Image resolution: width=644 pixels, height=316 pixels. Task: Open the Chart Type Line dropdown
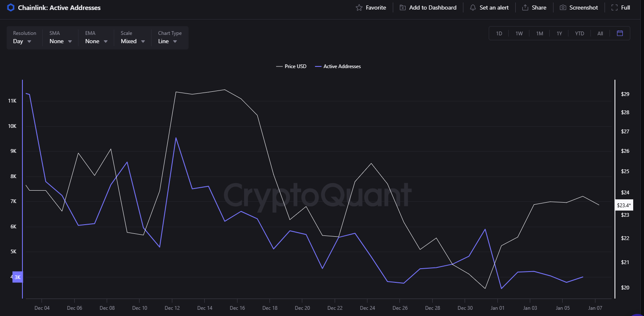click(x=170, y=37)
